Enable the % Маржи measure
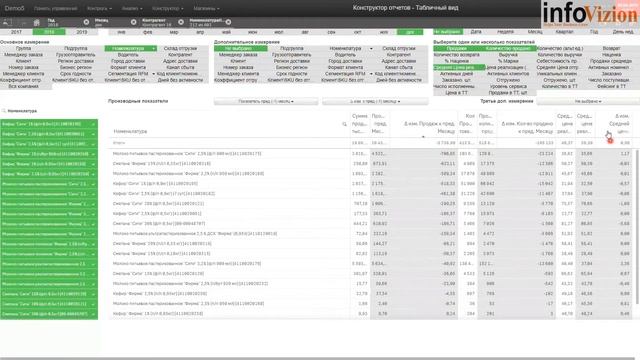 pos(508,61)
